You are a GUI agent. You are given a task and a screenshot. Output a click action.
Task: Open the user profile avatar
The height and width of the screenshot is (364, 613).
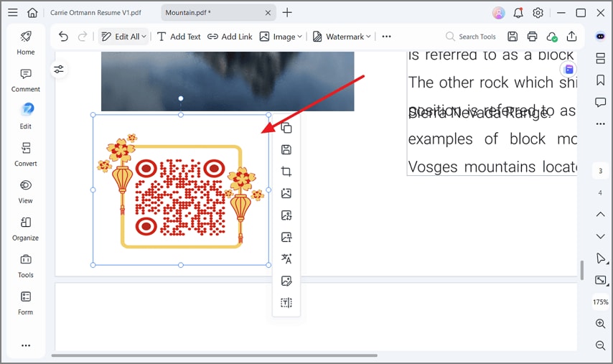498,13
